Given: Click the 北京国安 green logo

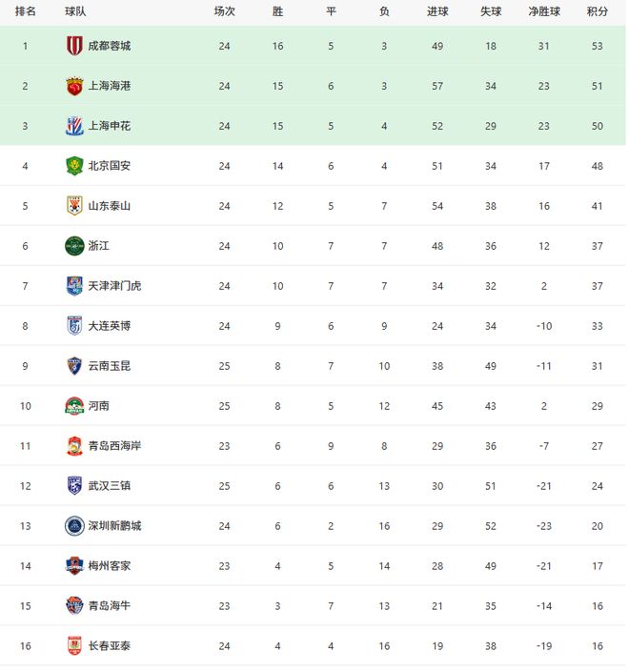Looking at the screenshot, I should click(x=74, y=166).
